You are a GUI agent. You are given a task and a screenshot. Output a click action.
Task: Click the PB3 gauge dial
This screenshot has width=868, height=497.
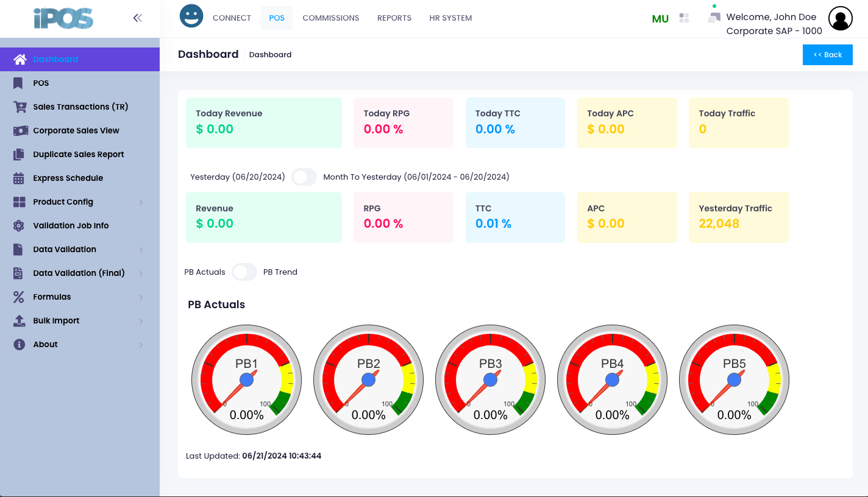pos(490,379)
